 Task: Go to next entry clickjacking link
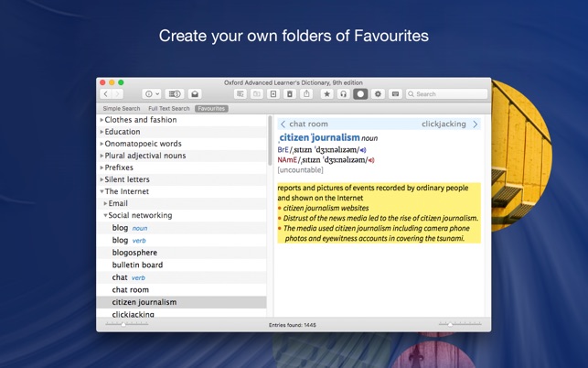pyautogui.click(x=444, y=124)
